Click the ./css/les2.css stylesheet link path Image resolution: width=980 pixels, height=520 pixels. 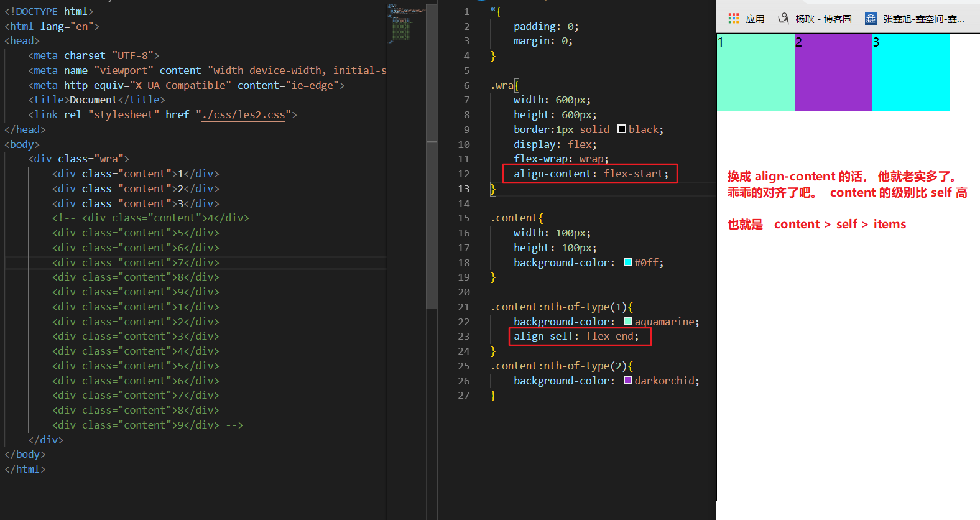[244, 115]
